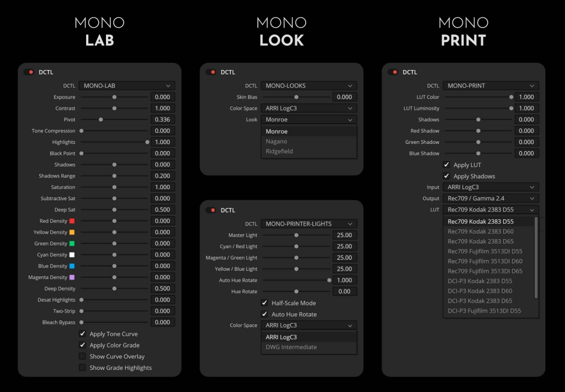Viewport: 565px width, 392px height.
Task: Open the MONO-LOOKS DCTL dropdown
Action: pyautogui.click(x=309, y=86)
